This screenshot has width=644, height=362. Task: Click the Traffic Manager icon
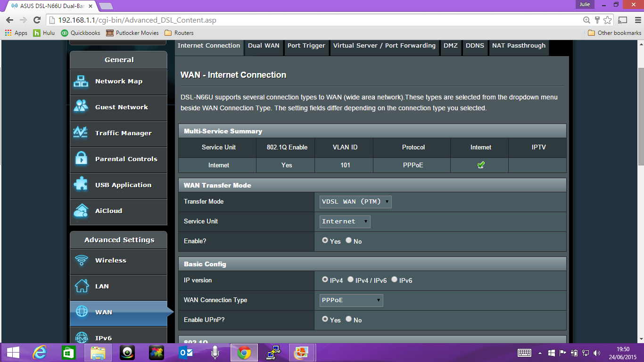point(81,133)
